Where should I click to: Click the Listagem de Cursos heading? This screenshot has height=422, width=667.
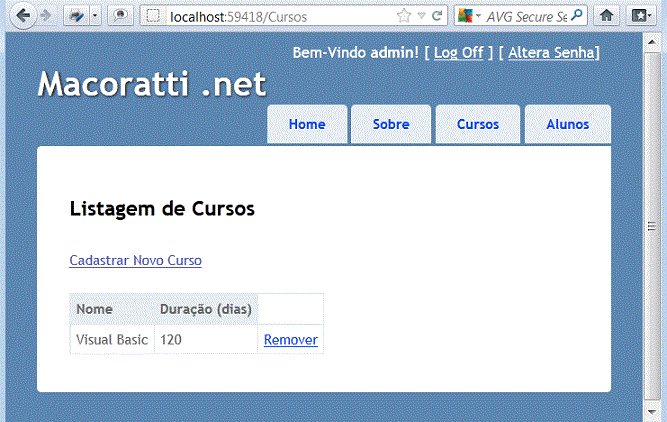point(162,209)
